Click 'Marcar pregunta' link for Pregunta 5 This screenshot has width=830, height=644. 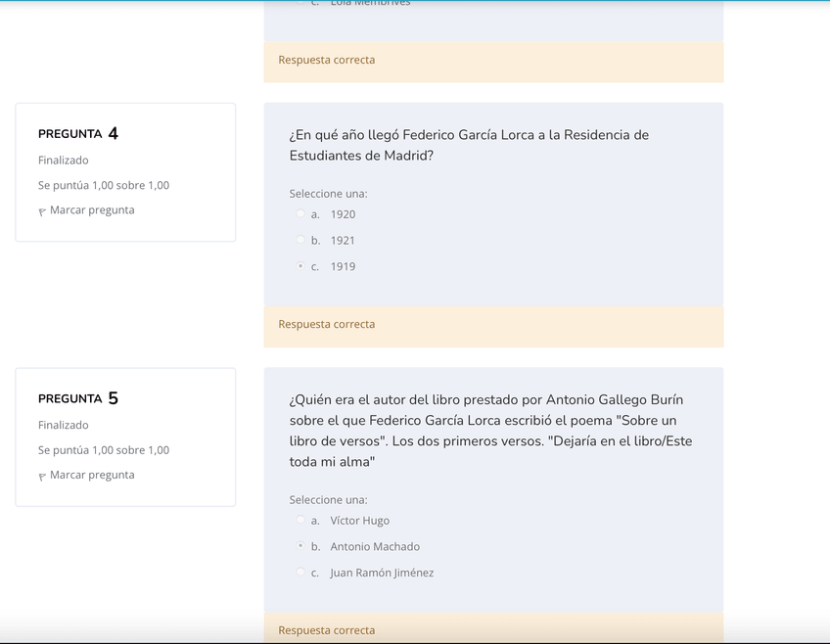point(92,475)
